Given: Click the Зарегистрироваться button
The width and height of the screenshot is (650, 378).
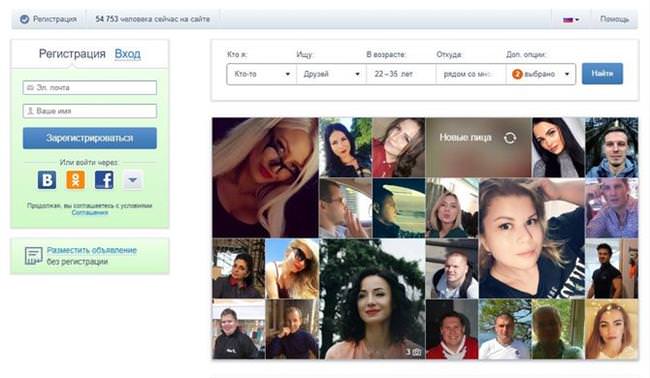Looking at the screenshot, I should (90, 138).
